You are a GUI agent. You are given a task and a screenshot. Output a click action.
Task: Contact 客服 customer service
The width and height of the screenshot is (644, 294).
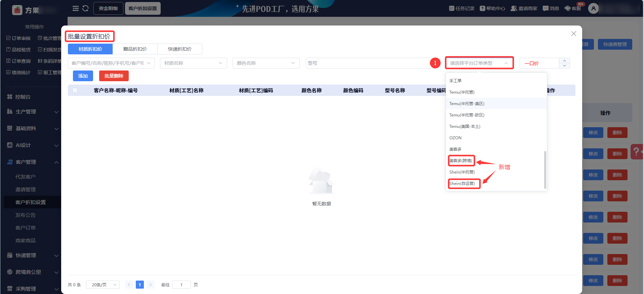(x=573, y=8)
